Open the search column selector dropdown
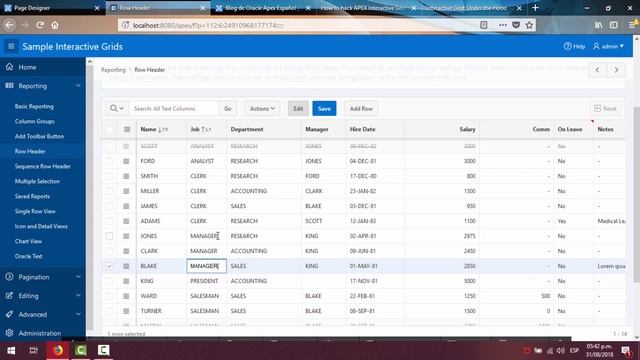Viewport: 640px width, 360px height. coord(117,108)
